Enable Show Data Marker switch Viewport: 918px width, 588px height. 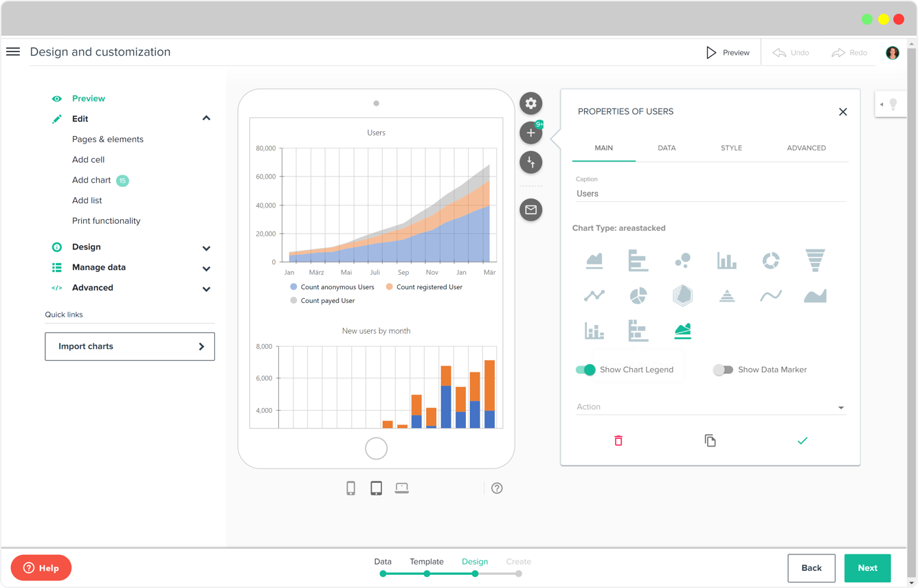tap(723, 370)
